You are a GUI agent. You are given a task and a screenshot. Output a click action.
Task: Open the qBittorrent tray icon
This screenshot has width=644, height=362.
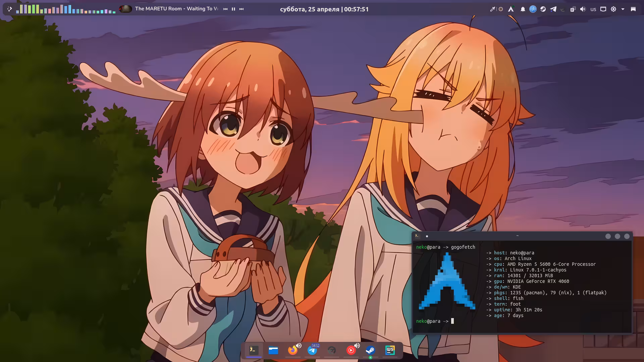click(x=533, y=9)
